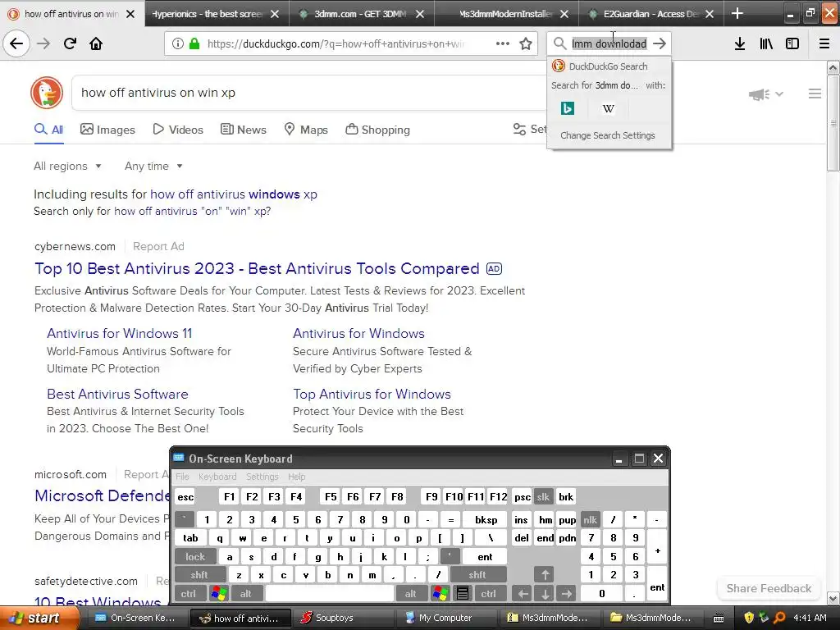The image size is (840, 630).
Task: Click the Windows start button
Action: pyautogui.click(x=39, y=618)
